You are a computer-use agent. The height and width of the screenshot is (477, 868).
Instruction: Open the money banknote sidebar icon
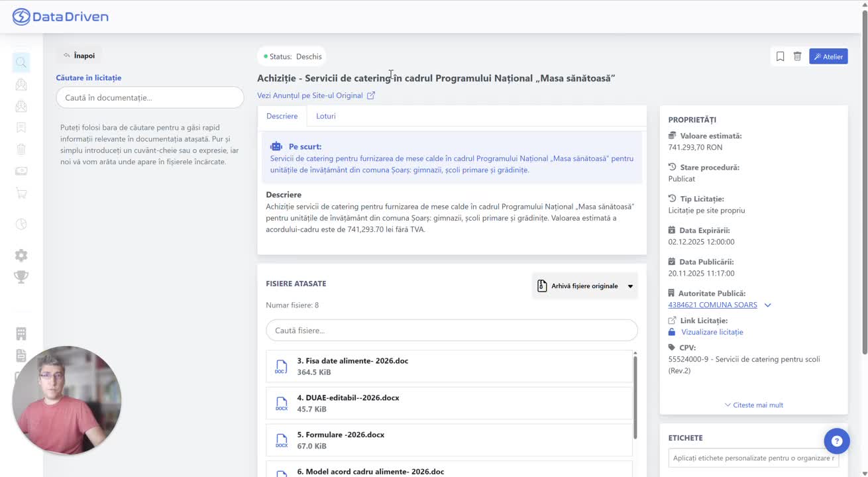(x=21, y=171)
